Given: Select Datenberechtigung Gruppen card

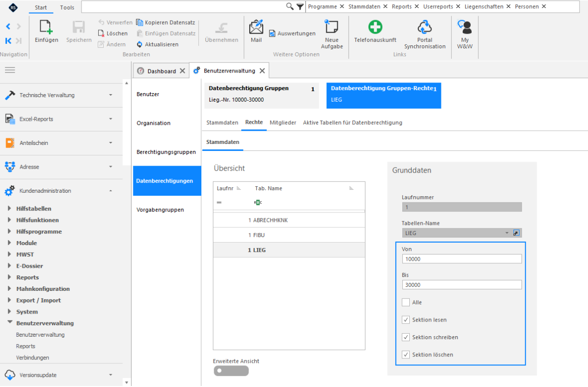Looking at the screenshot, I should click(262, 96).
